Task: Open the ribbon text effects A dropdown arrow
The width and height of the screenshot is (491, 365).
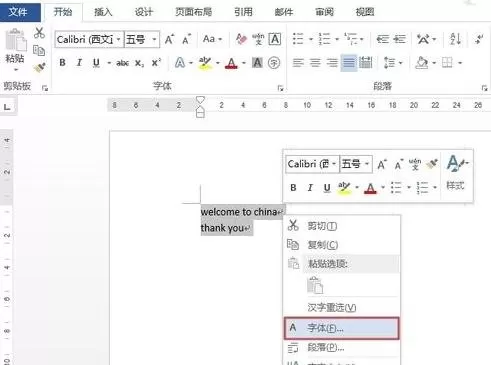Action: (191, 63)
